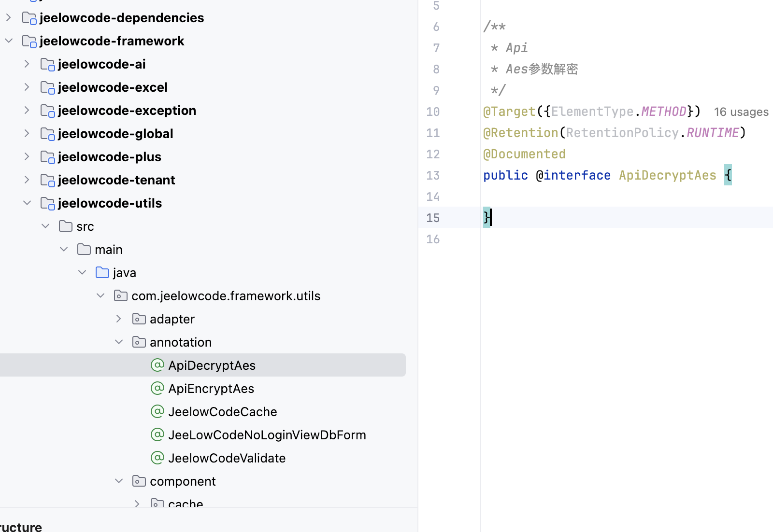Screen dimensions: 773x532
Task: Click the ApiEncryptAes annotation icon
Action: 157,388
